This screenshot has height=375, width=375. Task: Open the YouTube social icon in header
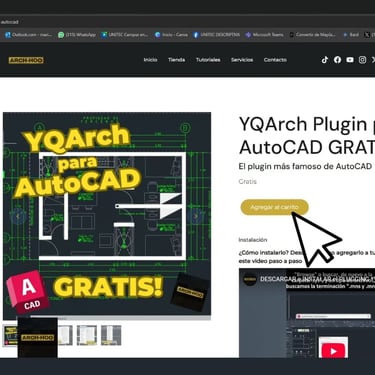coord(350,60)
